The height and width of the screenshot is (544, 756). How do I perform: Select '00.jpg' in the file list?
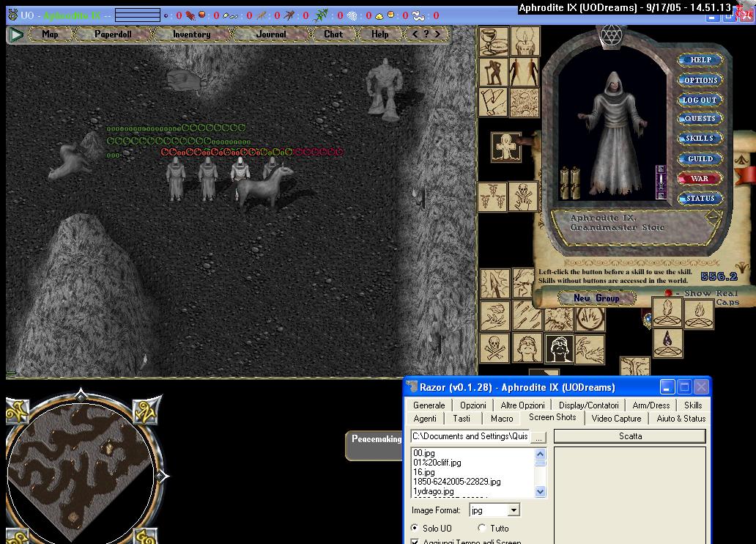click(x=424, y=453)
